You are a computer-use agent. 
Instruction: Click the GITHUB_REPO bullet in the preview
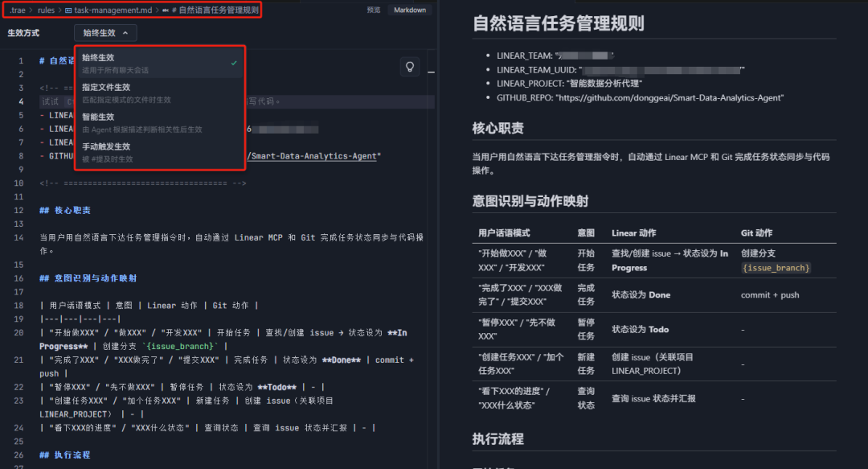(640, 97)
